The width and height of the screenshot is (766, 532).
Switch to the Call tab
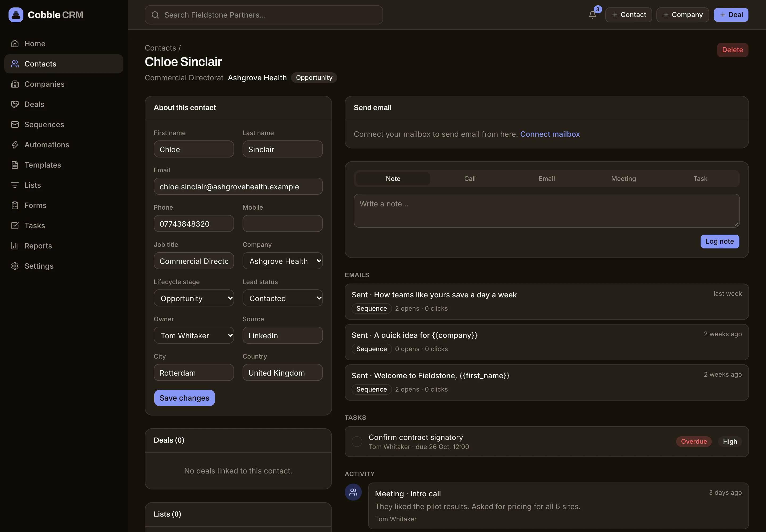470,179
